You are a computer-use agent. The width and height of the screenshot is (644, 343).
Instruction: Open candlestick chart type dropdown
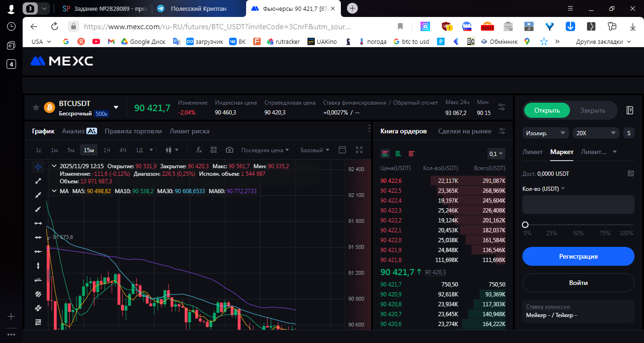172,150
